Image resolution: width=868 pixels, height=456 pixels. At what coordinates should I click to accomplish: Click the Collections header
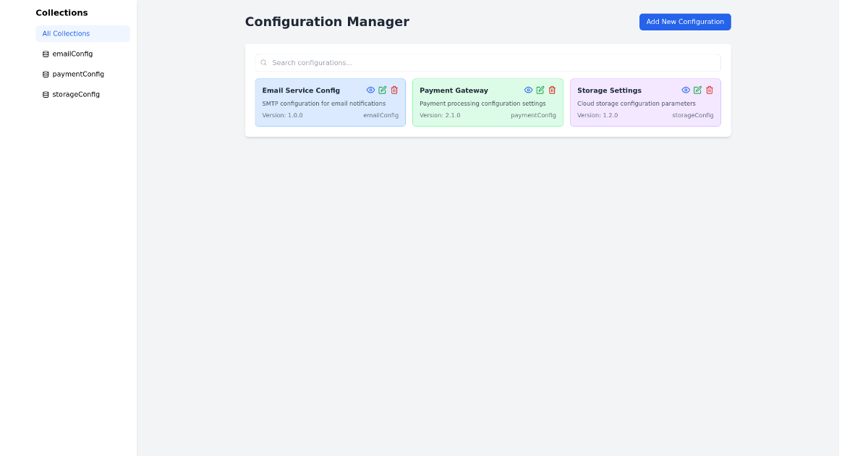61,12
